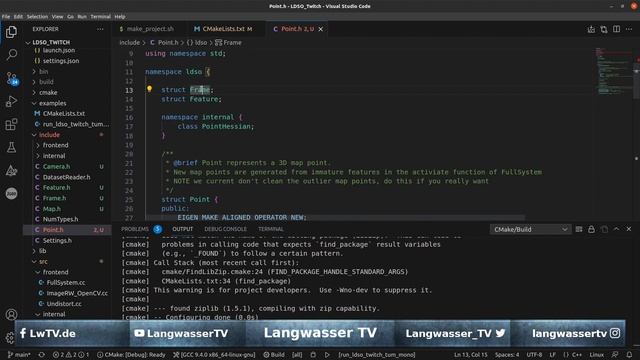The width and height of the screenshot is (640, 360).
Task: Open Accounts menu in activity bar
Action: pyautogui.click(x=11, y=315)
